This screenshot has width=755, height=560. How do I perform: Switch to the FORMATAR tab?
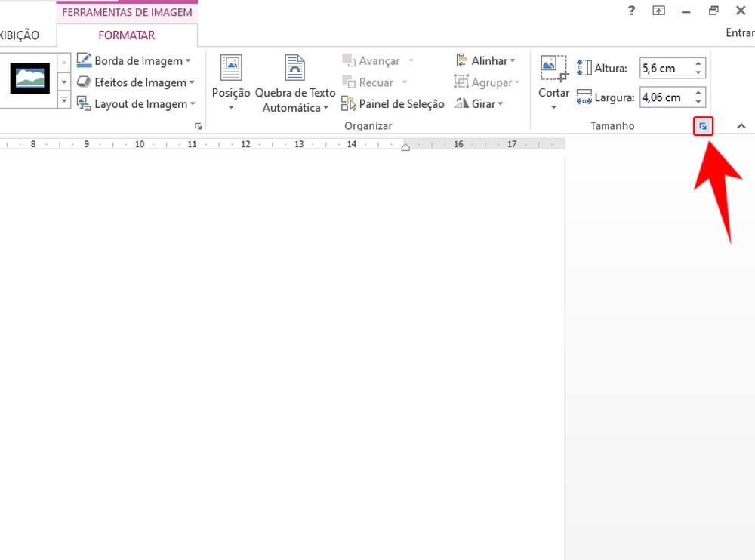(x=127, y=35)
